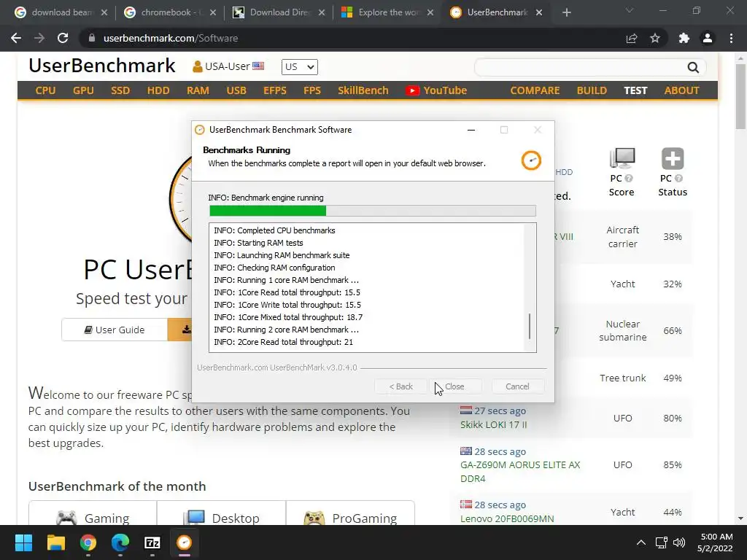
Task: Open the EFPS navigation menu item
Action: 275,90
